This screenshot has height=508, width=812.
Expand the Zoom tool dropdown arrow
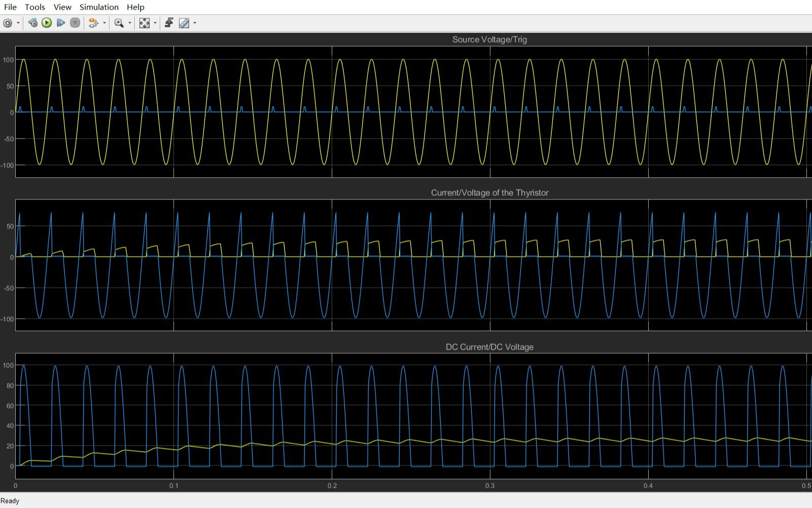(130, 23)
